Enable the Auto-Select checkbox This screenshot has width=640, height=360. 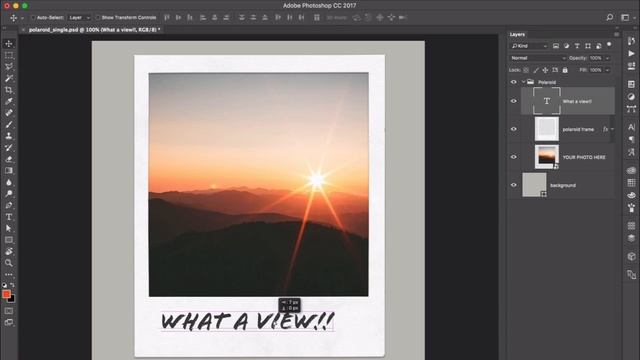[x=33, y=18]
